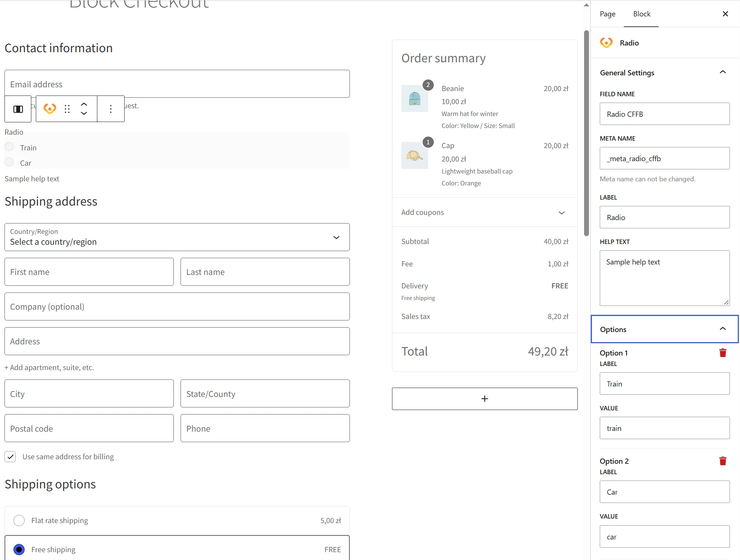
Task: Click the State/County field
Action: click(265, 394)
